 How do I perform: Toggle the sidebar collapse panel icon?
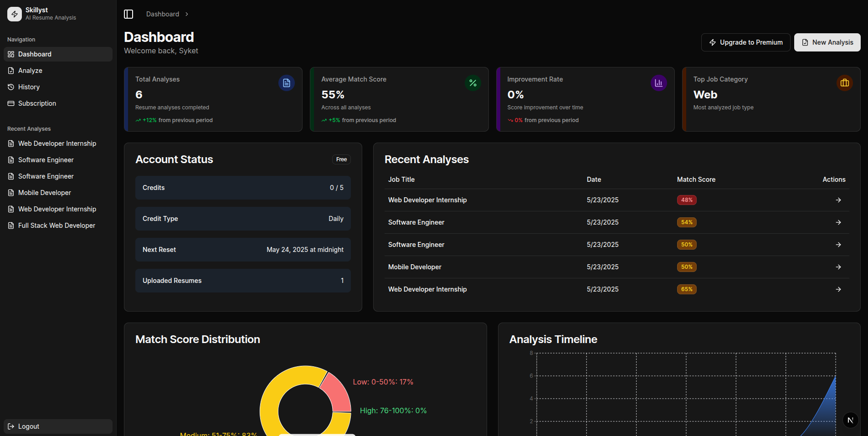click(128, 14)
